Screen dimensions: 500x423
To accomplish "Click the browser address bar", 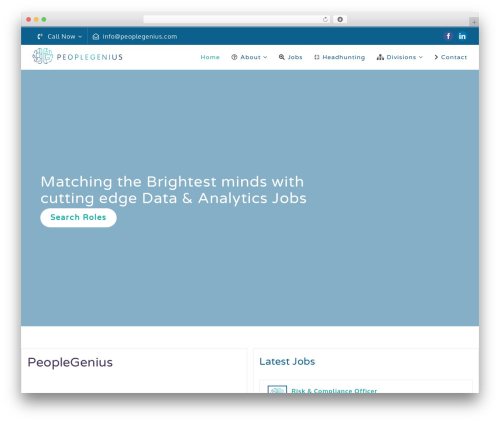I will click(x=237, y=20).
